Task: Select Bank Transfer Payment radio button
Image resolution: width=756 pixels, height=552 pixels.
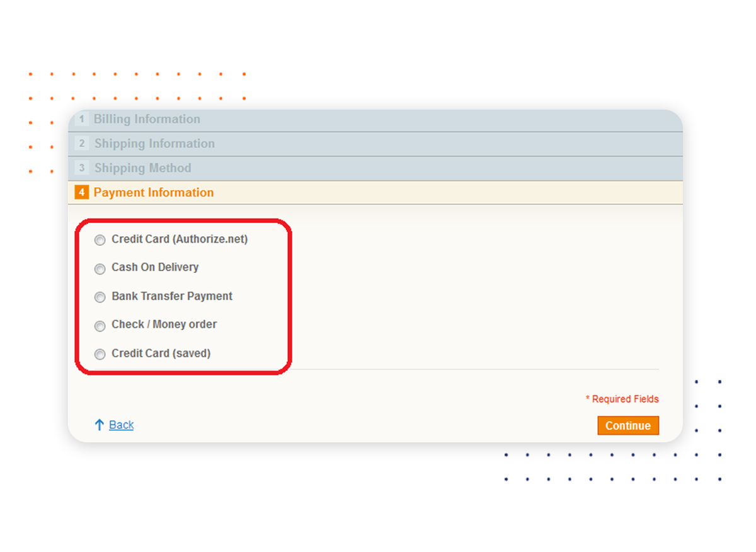Action: (x=100, y=297)
